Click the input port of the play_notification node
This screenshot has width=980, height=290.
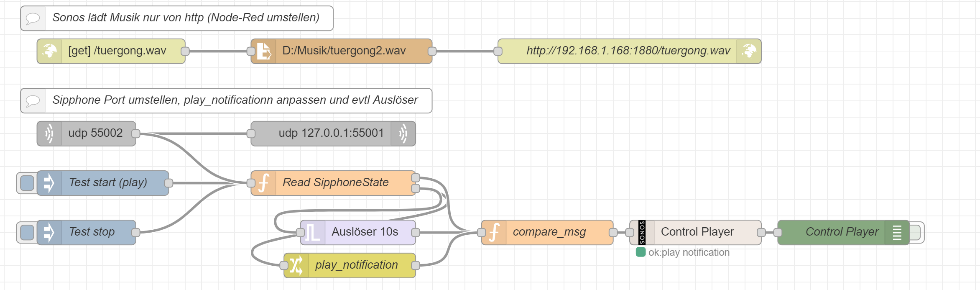tap(284, 265)
